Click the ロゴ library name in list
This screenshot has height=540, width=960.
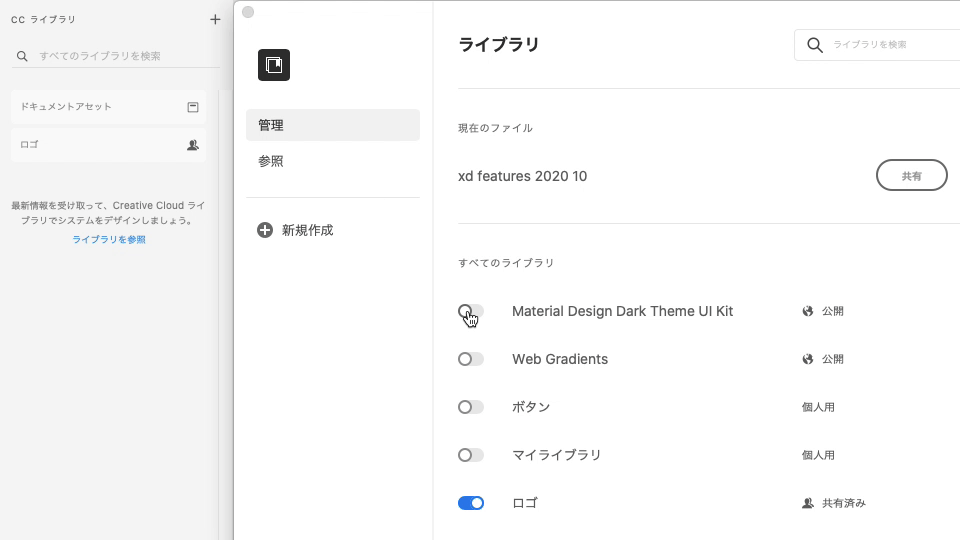(x=525, y=503)
